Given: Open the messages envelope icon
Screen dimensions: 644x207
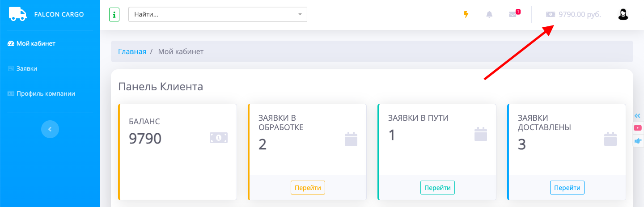Looking at the screenshot, I should [513, 14].
